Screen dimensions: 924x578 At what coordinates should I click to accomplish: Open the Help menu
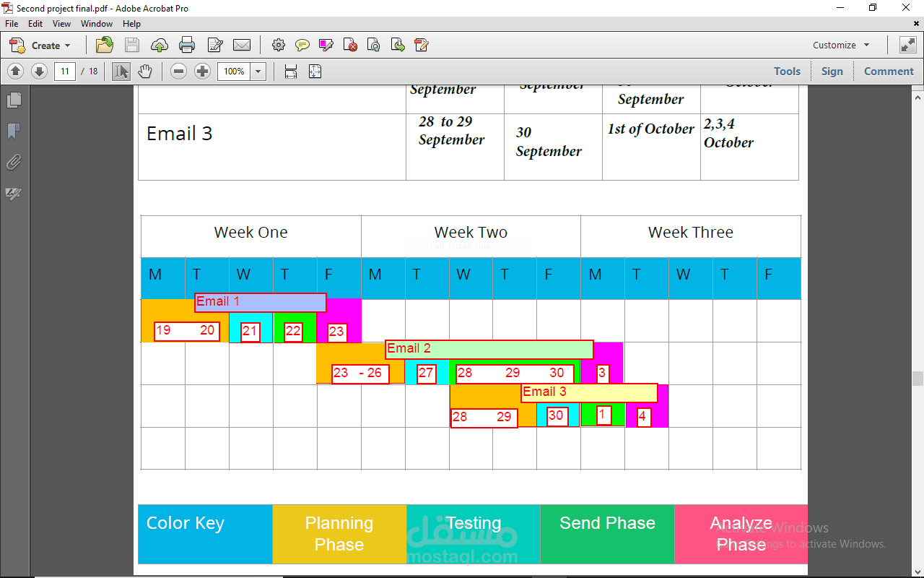[131, 24]
